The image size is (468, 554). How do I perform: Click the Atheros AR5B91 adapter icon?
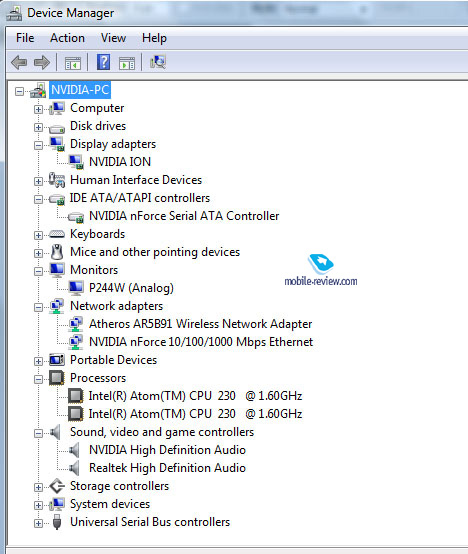pyautogui.click(x=76, y=324)
